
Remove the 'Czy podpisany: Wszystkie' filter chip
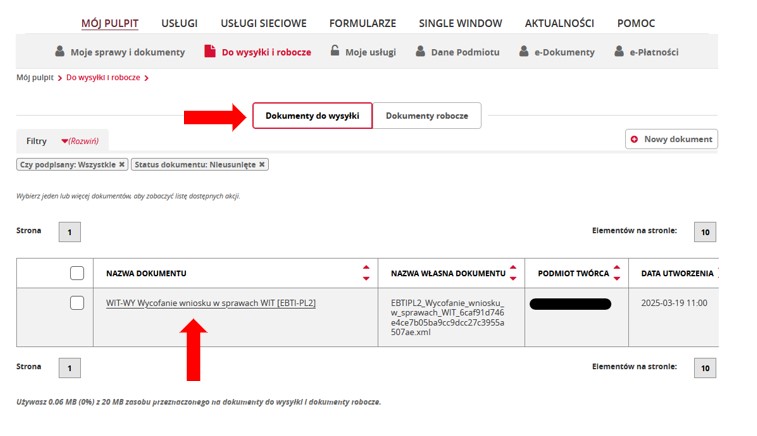(122, 165)
